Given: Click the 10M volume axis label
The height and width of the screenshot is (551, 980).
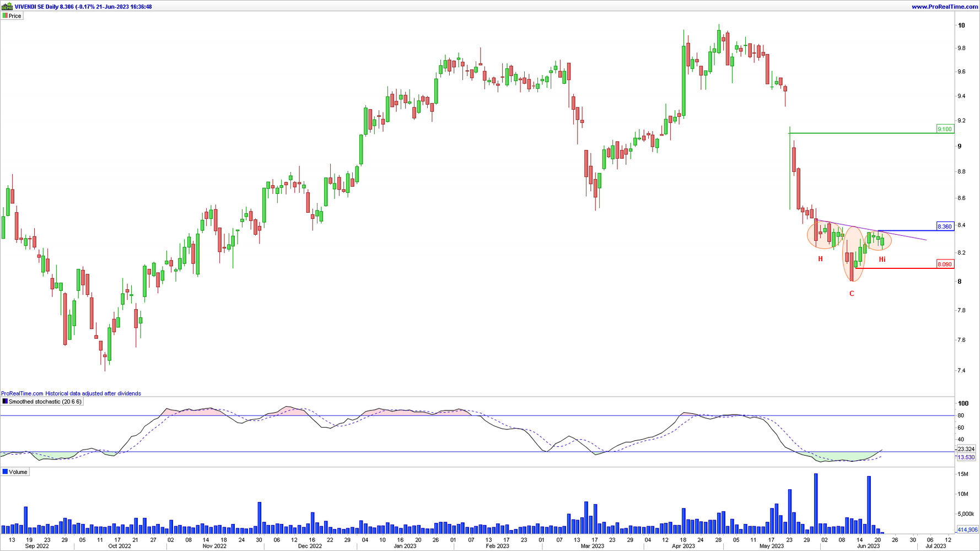Looking at the screenshot, I should (x=963, y=494).
